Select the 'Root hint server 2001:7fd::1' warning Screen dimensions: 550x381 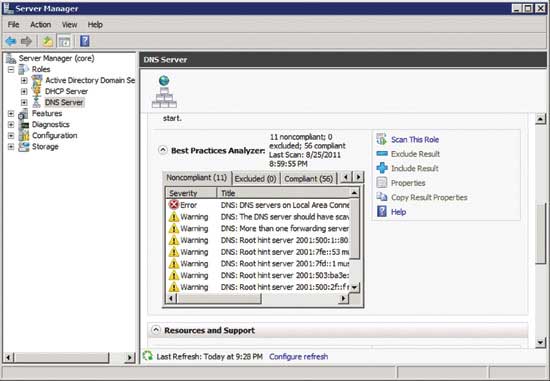(x=258, y=263)
